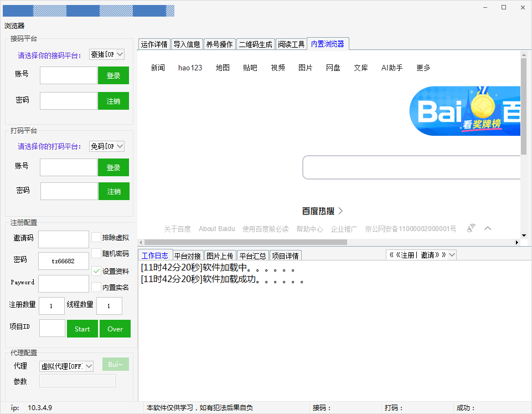532x414 pixels.
Task: Open the 打码平台 selection dropdown
Action: point(120,146)
